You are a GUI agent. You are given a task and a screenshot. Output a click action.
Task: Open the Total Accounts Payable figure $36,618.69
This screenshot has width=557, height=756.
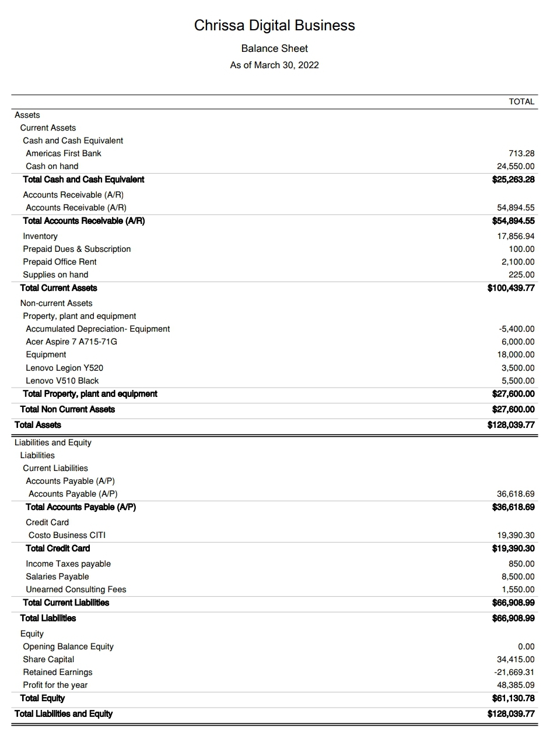click(x=513, y=507)
